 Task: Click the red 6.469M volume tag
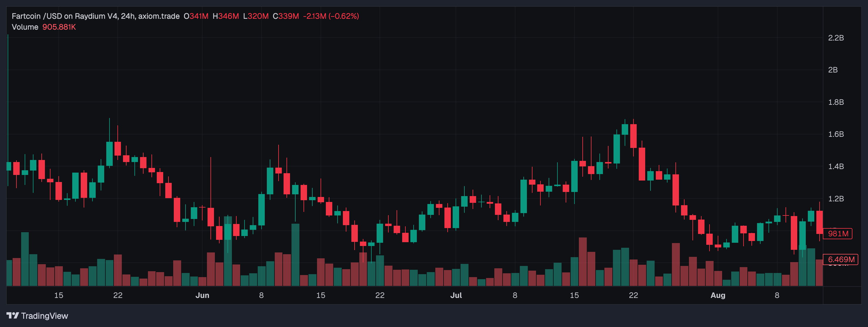[841, 259]
